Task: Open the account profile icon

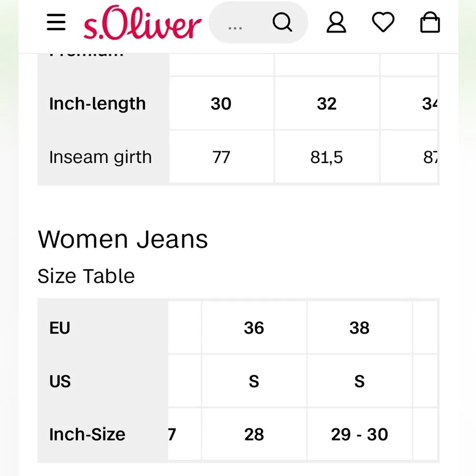Action: click(x=336, y=22)
